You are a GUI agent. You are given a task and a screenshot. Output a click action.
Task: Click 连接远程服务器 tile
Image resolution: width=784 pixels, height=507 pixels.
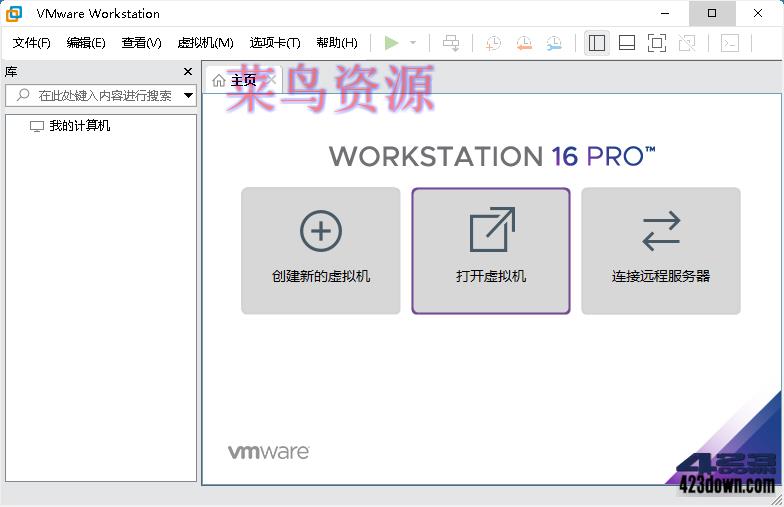pos(660,251)
